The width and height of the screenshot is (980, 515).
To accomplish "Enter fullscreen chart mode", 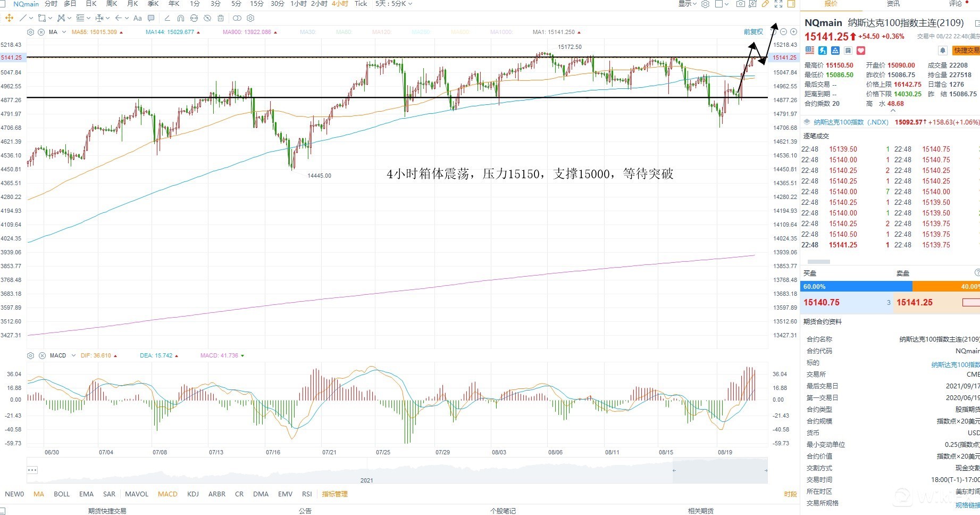I will (778, 4).
